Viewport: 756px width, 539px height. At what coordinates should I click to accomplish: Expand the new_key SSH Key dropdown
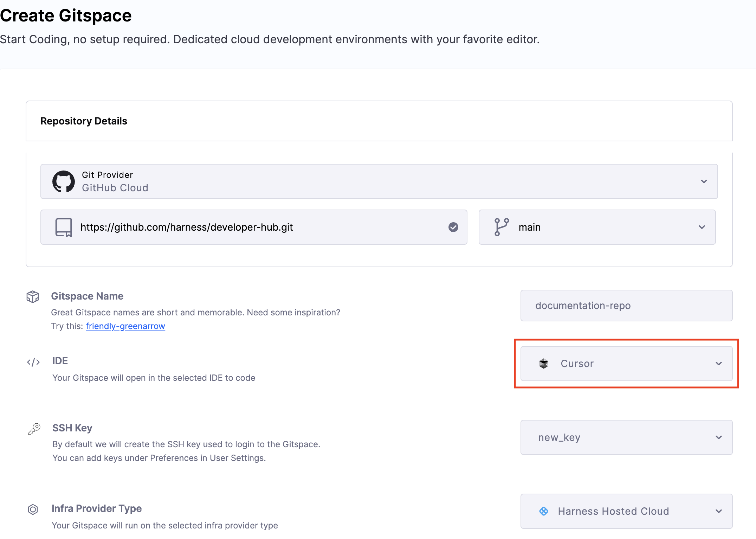click(718, 437)
